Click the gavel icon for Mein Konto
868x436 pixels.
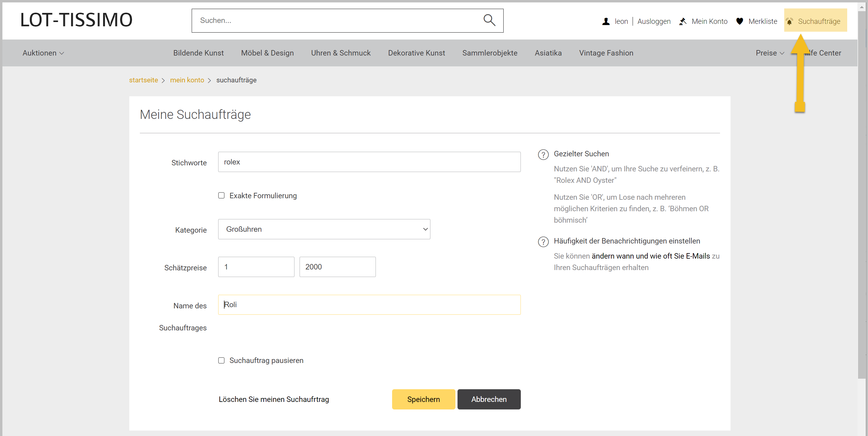pyautogui.click(x=683, y=21)
